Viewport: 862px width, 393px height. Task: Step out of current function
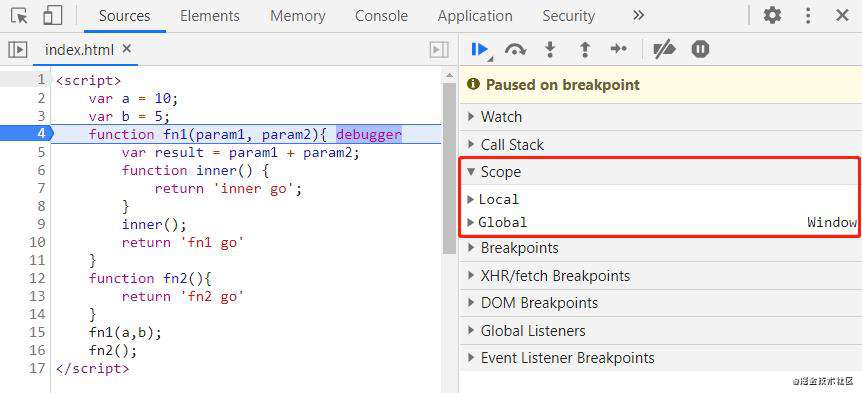coord(585,50)
